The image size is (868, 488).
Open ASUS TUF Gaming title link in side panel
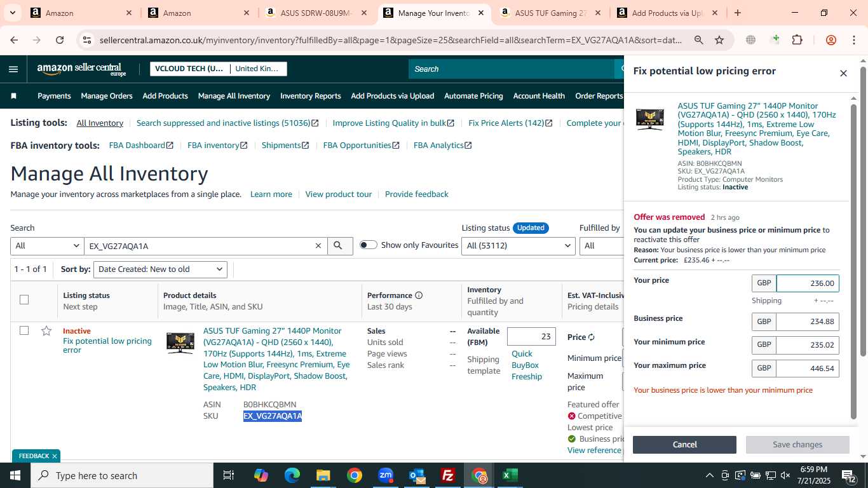click(757, 129)
